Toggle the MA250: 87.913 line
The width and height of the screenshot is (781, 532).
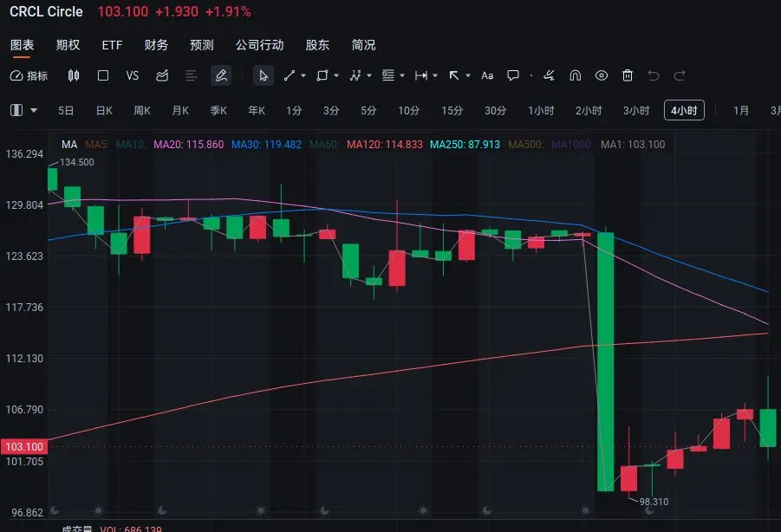[x=465, y=145]
